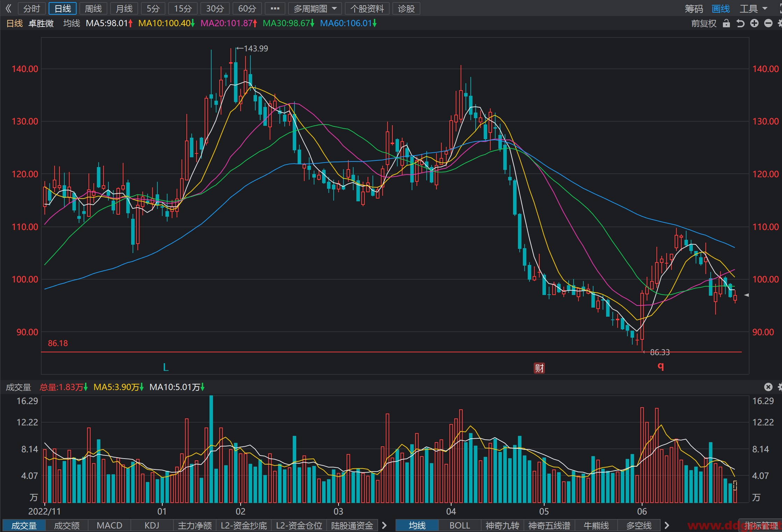This screenshot has height=532, width=782.
Task: Open the three-dots more periods button
Action: click(x=275, y=8)
